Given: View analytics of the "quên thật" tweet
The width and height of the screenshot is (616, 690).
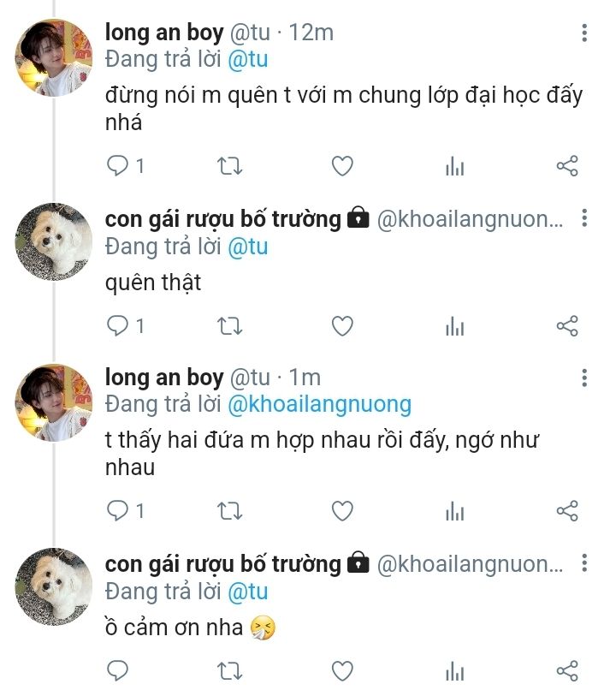Looking at the screenshot, I should tap(455, 326).
